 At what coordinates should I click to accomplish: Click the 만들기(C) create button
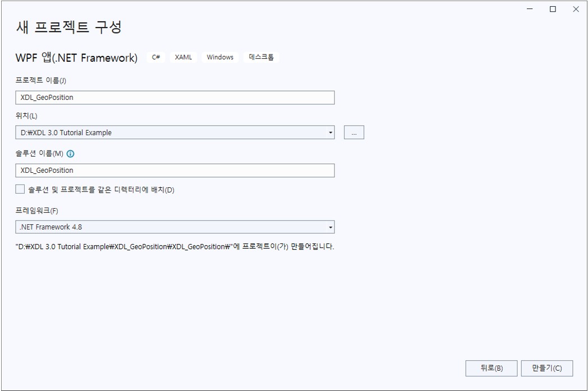tap(546, 368)
